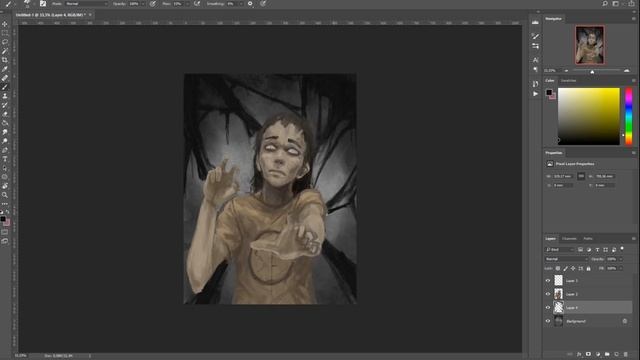This screenshot has height=360, width=640.
Task: Add layer mask icon
Action: pyautogui.click(x=588, y=354)
